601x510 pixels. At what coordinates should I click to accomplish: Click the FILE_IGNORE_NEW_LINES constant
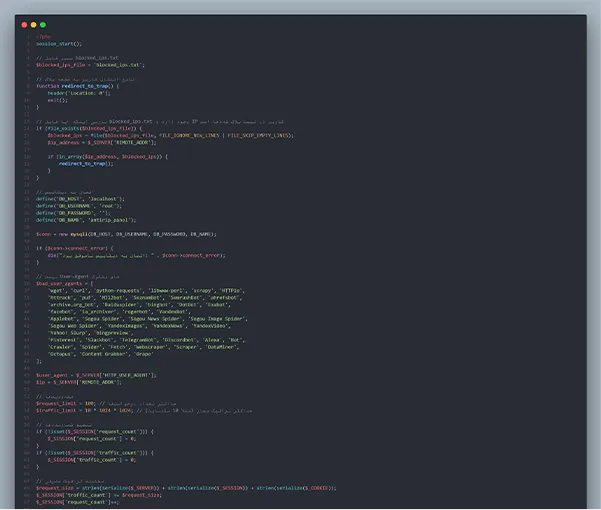coord(189,136)
